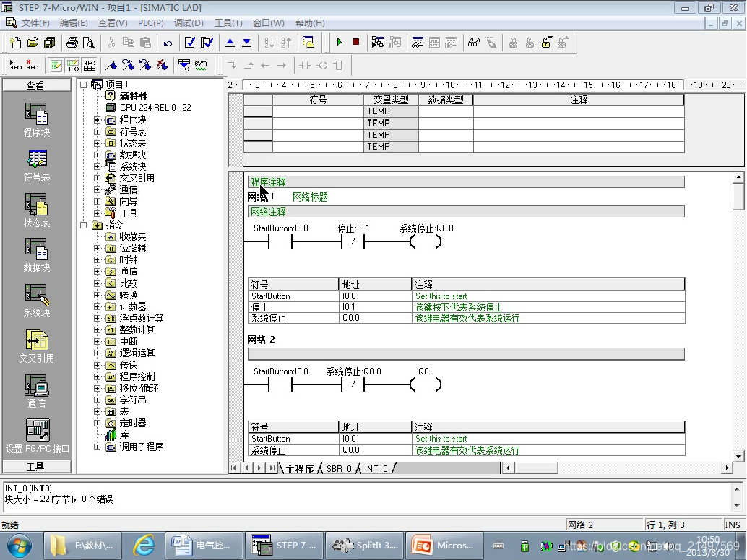Click the New project icon
Screen dimensions: 747x560
point(15,43)
